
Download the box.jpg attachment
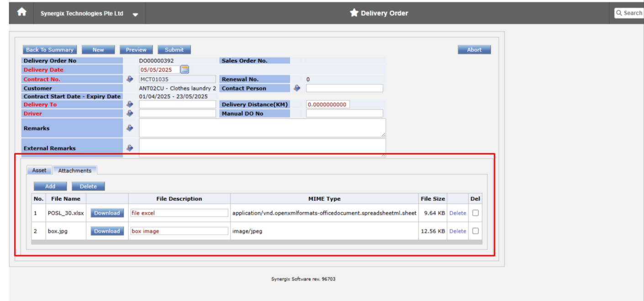point(107,231)
